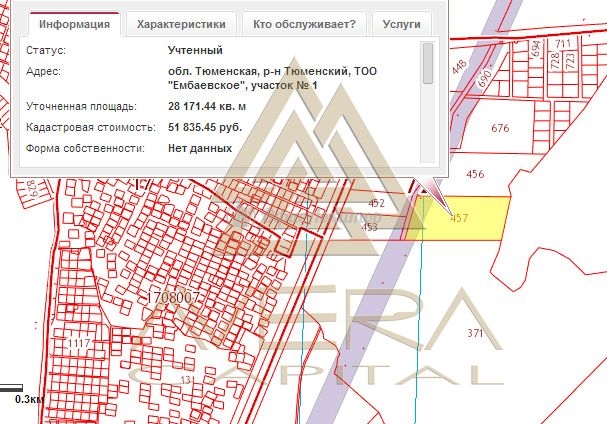
Task: Click the Статус: label
Action: pyautogui.click(x=46, y=50)
